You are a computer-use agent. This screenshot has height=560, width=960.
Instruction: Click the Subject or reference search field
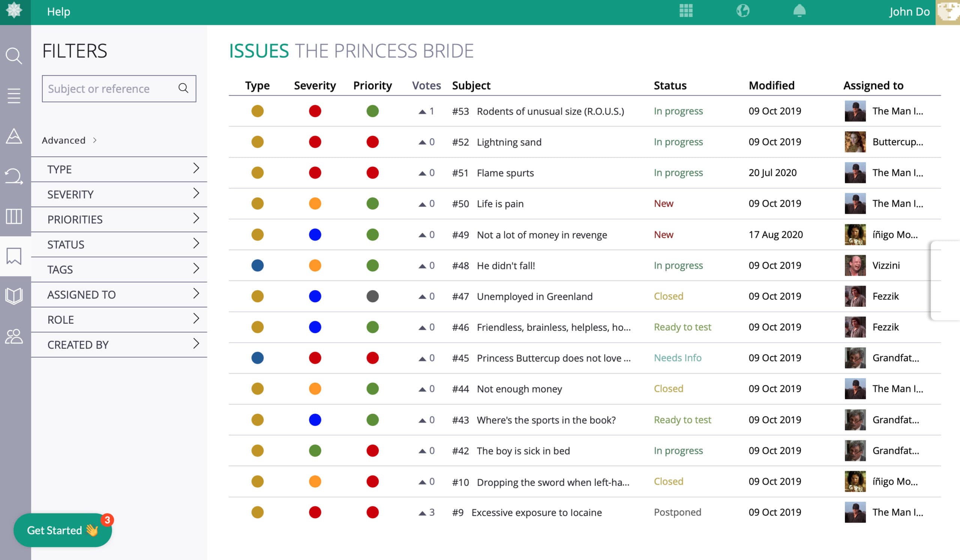pos(111,89)
